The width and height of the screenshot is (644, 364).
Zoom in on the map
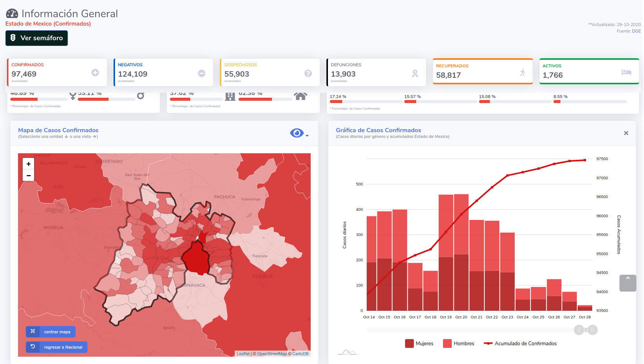coord(28,164)
